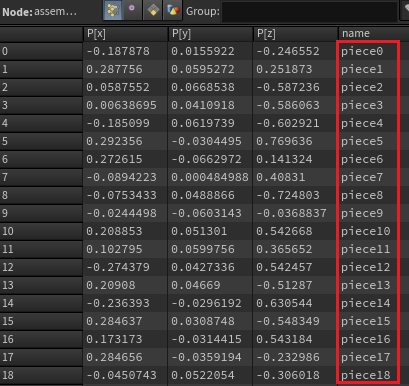Select point row number 9
This screenshot has width=409, height=386.
[41, 213]
